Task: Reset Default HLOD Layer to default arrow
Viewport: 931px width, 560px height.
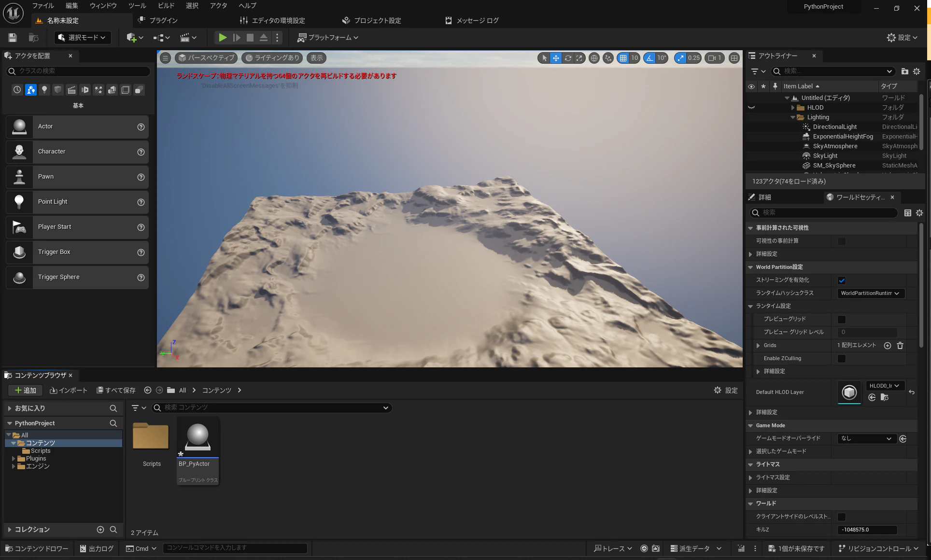Action: click(912, 392)
